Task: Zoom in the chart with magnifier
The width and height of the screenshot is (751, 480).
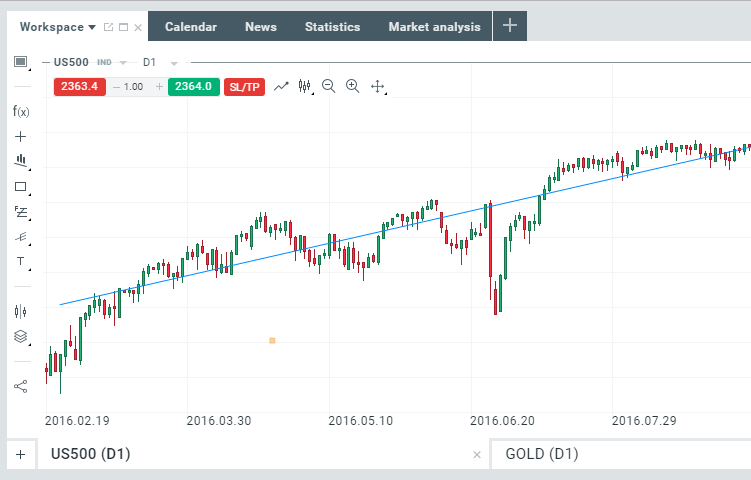Action: pyautogui.click(x=352, y=86)
